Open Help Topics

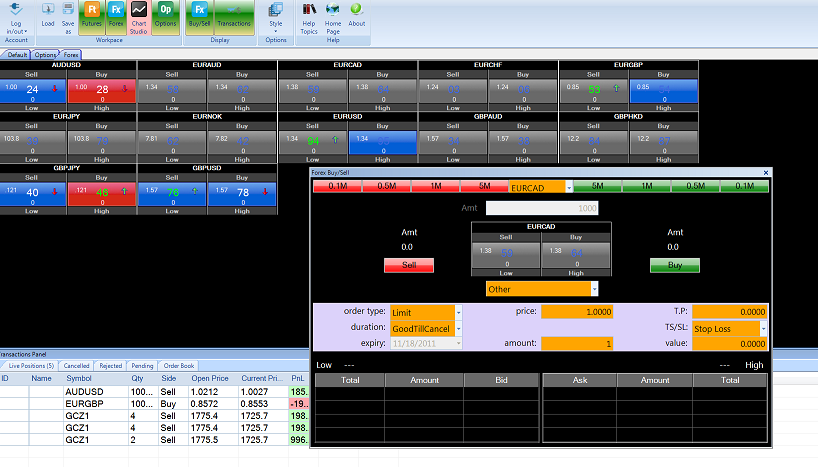(x=309, y=18)
